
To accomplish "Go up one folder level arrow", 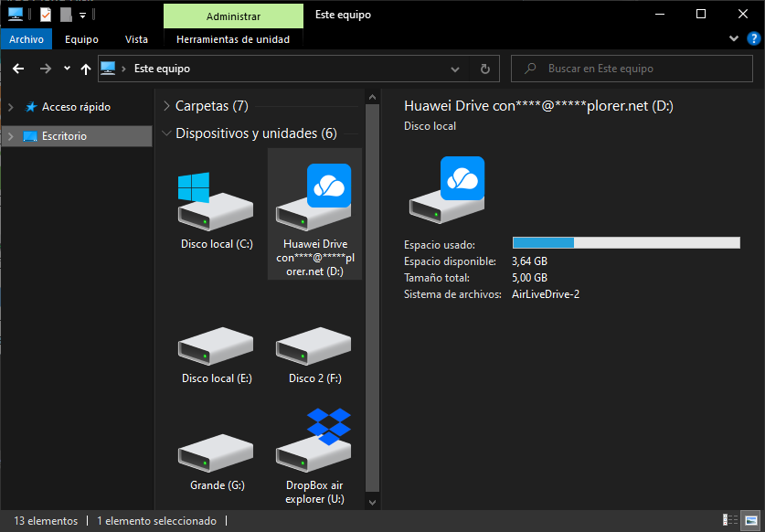I will point(86,69).
